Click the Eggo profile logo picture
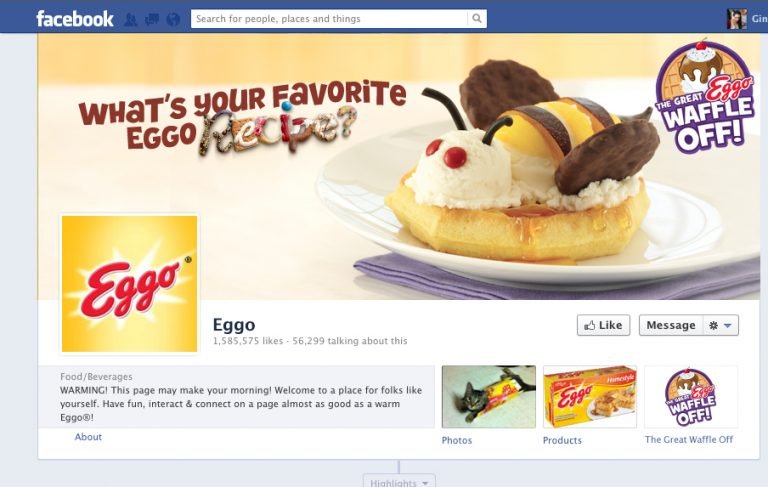768x487 pixels. pos(130,284)
